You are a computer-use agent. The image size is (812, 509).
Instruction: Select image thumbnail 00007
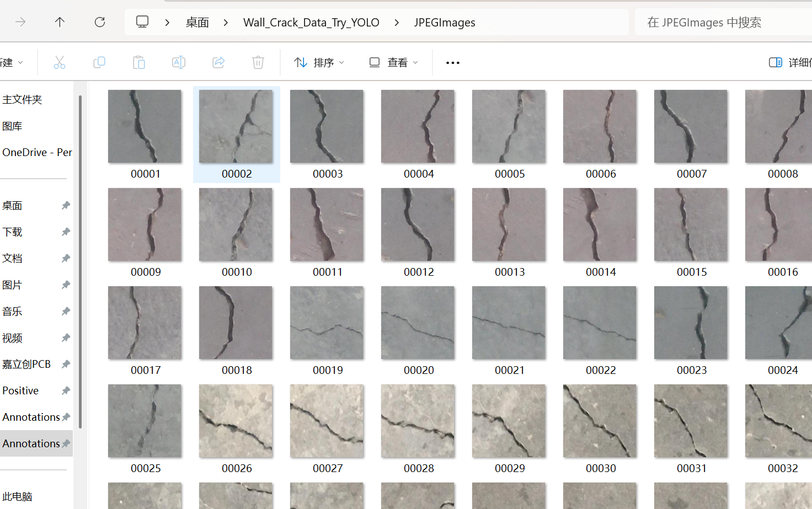point(691,126)
